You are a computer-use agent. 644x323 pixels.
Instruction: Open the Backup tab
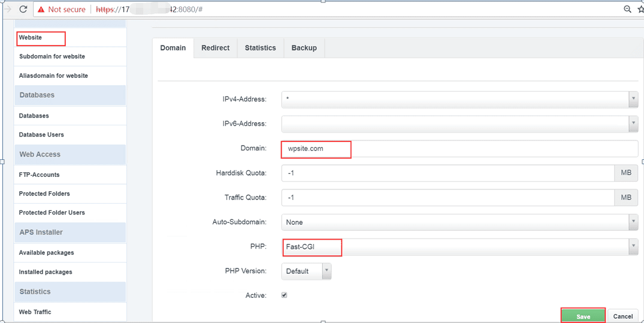(304, 48)
